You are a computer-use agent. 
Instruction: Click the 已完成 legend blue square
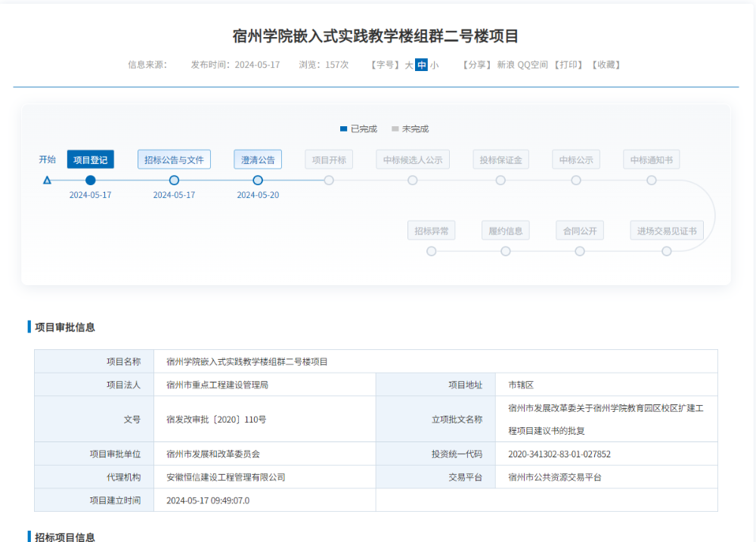click(344, 129)
